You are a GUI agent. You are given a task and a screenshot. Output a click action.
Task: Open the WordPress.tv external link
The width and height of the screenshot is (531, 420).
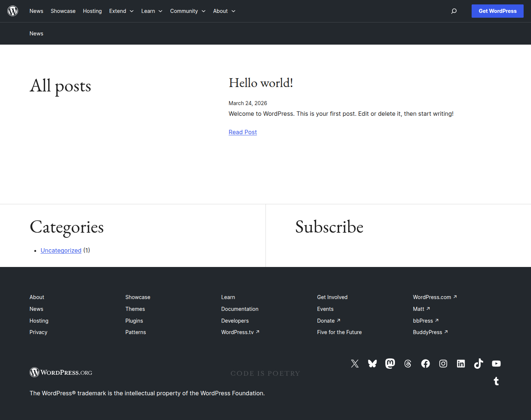point(240,332)
